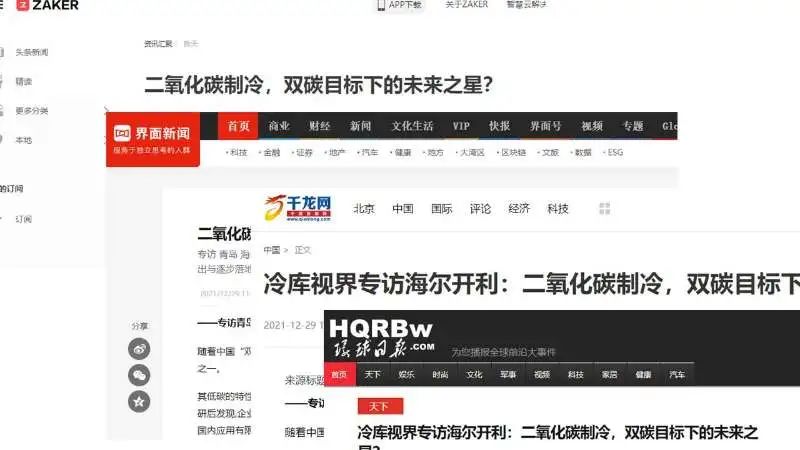Click the star favorite share icon
The height and width of the screenshot is (450, 800).
tap(139, 402)
